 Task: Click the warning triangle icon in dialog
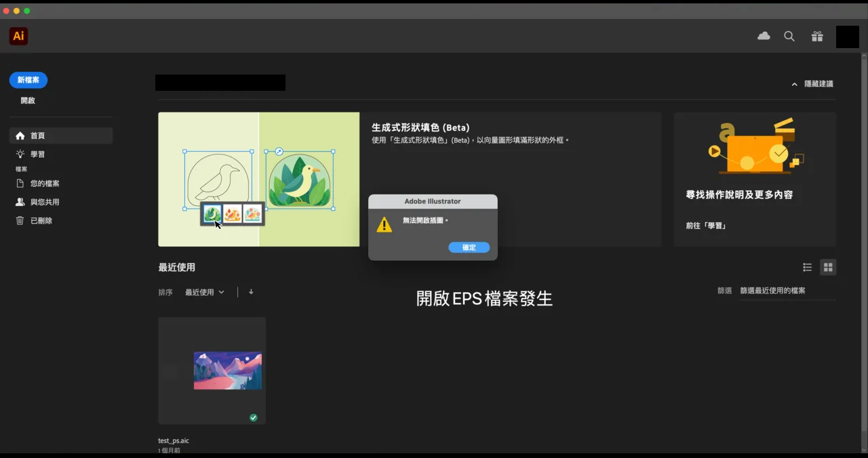[x=384, y=225]
